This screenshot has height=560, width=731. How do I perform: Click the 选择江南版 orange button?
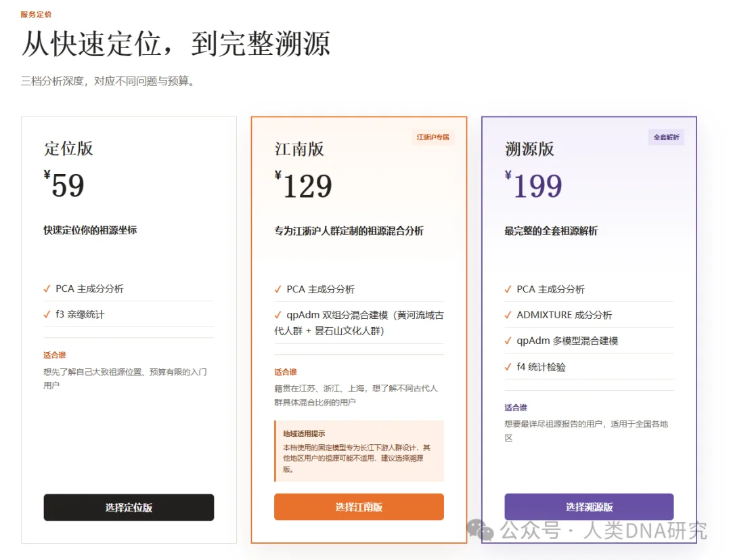[359, 507]
